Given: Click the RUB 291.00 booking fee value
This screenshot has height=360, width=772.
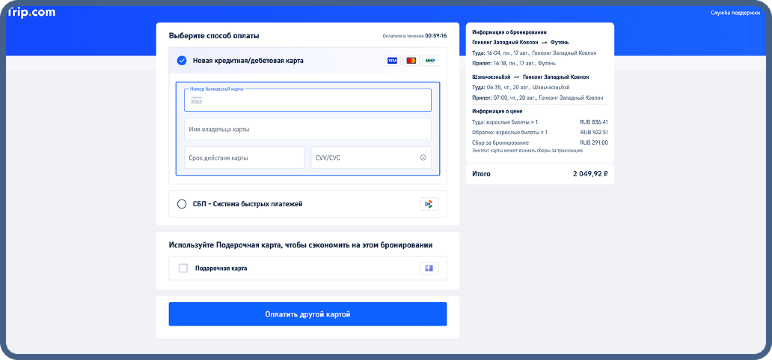Looking at the screenshot, I should [594, 143].
